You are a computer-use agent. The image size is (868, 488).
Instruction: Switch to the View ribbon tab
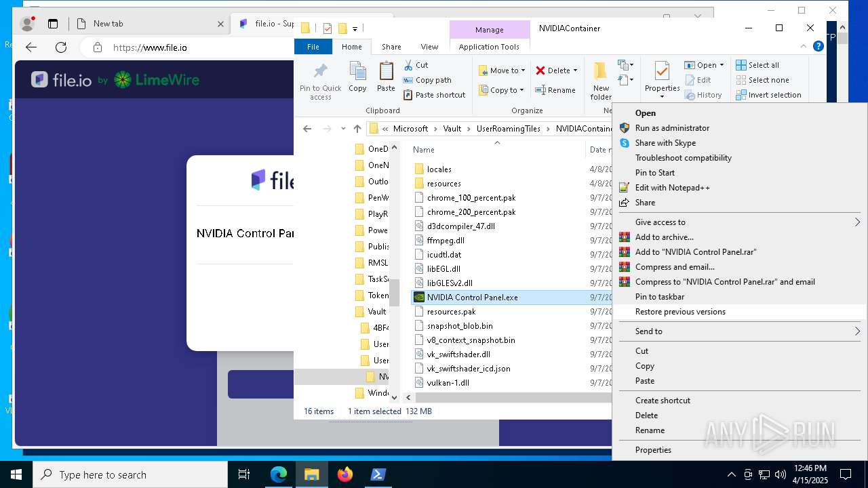[429, 47]
